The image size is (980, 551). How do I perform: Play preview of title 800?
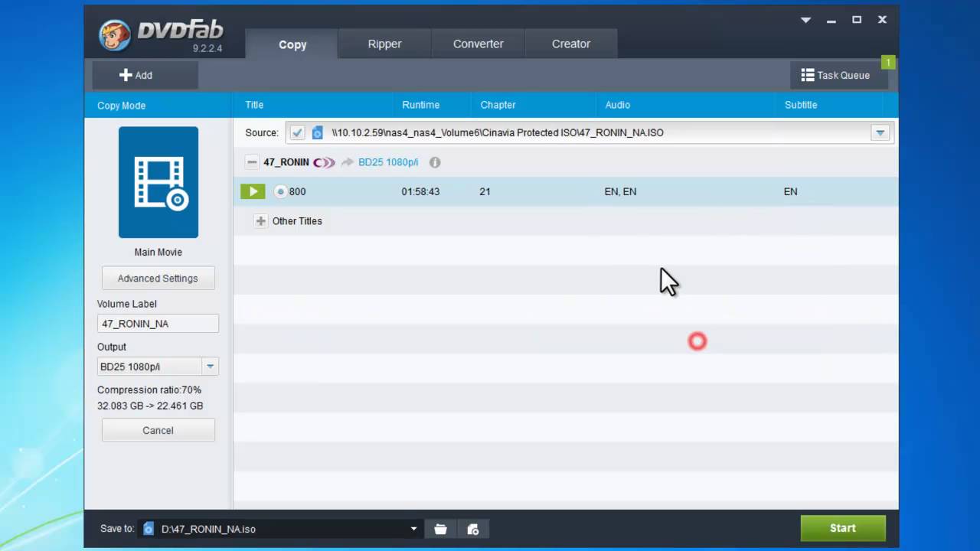(x=253, y=191)
